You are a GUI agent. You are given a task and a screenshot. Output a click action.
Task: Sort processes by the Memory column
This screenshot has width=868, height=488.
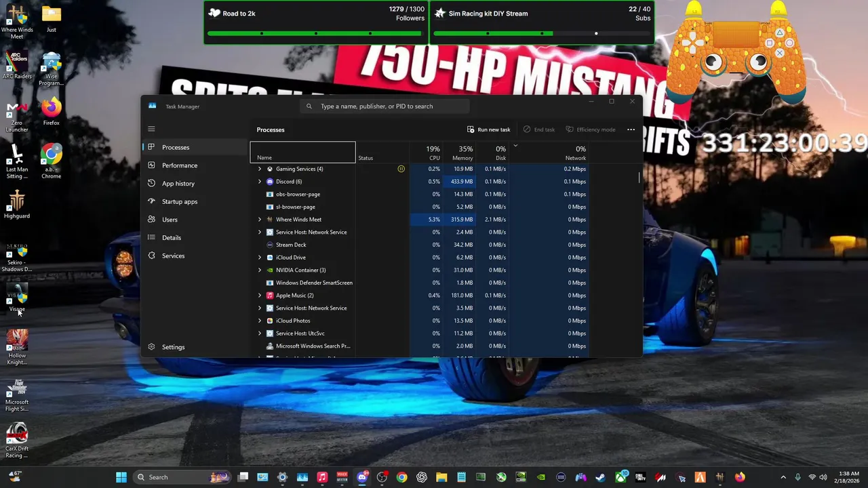click(x=459, y=152)
